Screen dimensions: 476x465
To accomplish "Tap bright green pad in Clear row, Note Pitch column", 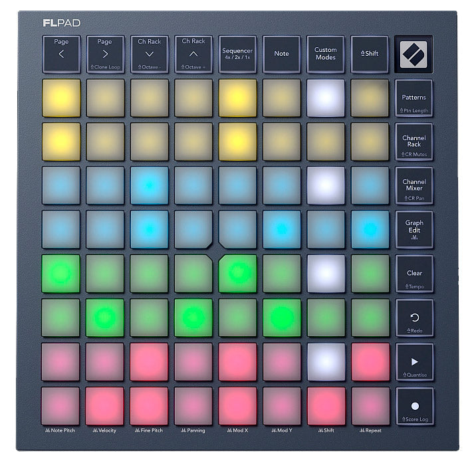I will 60,274.
